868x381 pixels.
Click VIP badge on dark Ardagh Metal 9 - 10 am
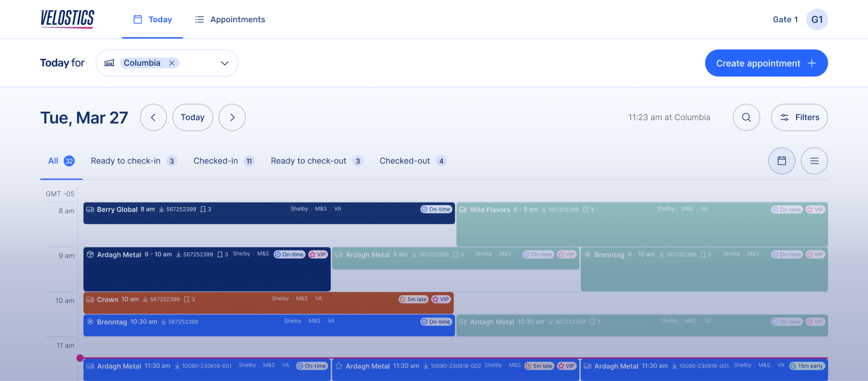click(x=318, y=254)
